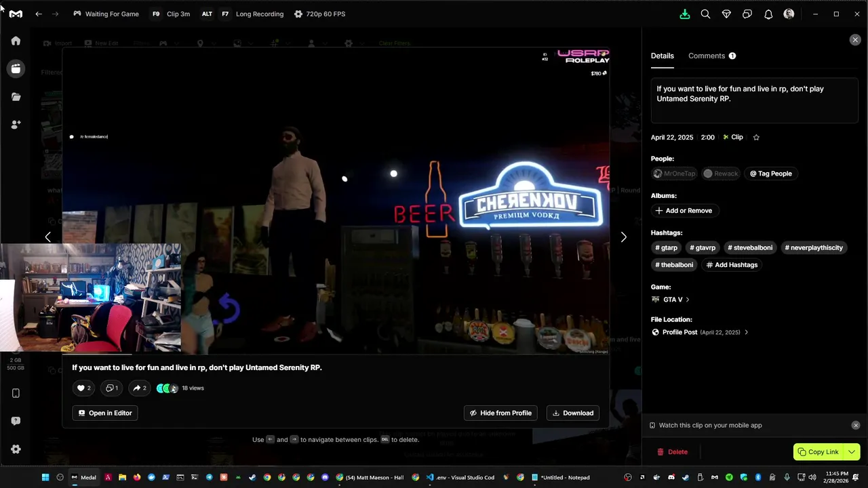Click the Medal logo icon
Viewport: 868px width, 488px height.
(x=16, y=14)
